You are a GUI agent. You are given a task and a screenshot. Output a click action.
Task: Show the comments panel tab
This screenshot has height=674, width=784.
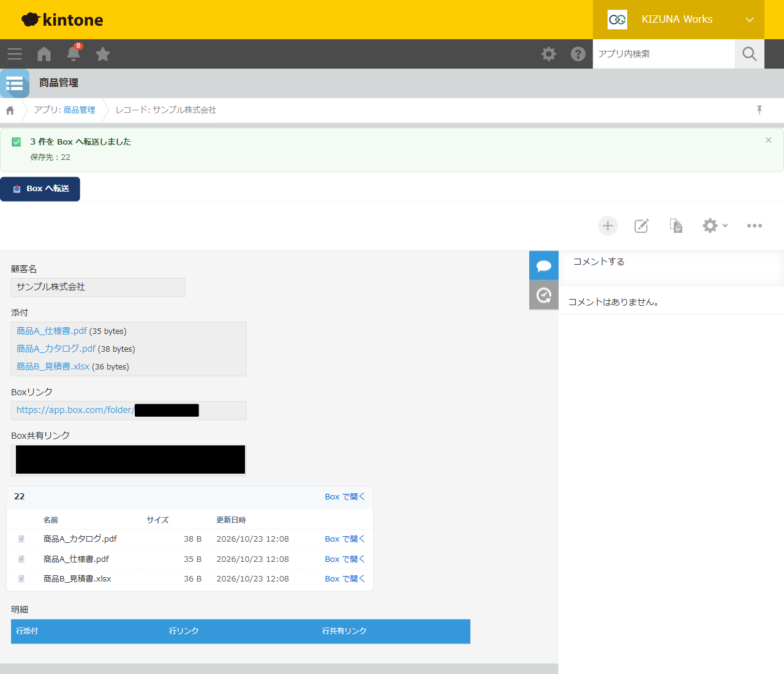(544, 266)
